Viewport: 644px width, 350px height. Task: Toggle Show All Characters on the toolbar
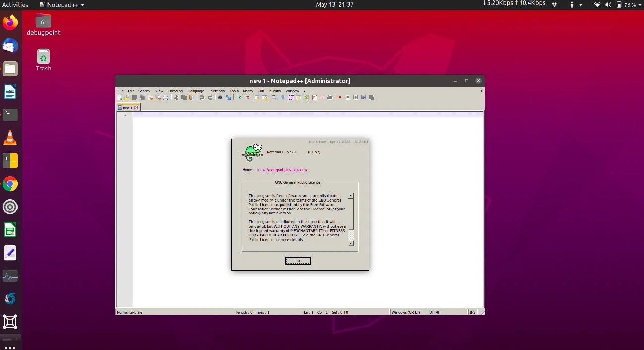[283, 97]
